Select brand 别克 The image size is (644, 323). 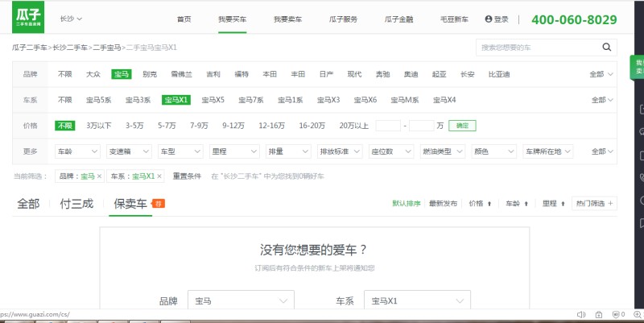pos(150,74)
